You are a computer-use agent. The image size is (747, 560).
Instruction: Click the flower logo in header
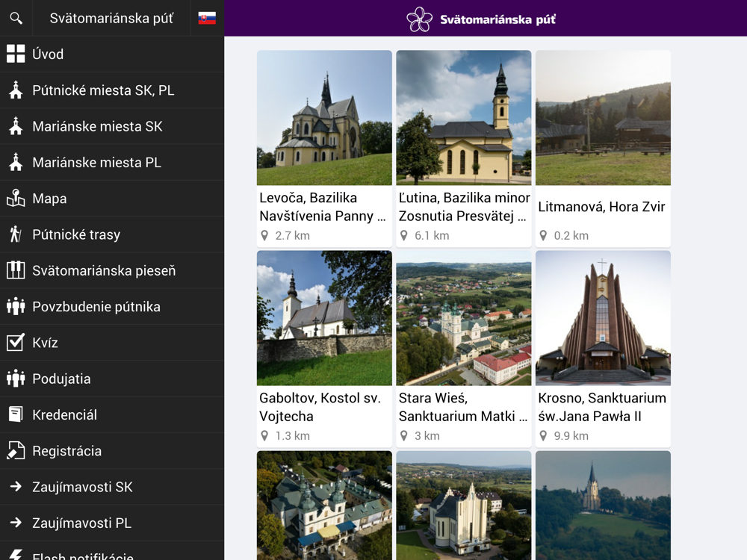[x=419, y=19]
